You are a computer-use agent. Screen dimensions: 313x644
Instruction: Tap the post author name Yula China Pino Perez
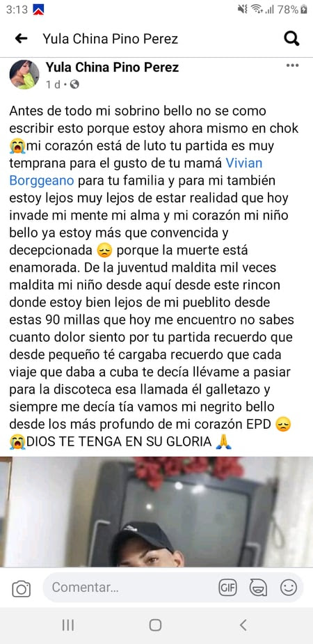(x=112, y=67)
